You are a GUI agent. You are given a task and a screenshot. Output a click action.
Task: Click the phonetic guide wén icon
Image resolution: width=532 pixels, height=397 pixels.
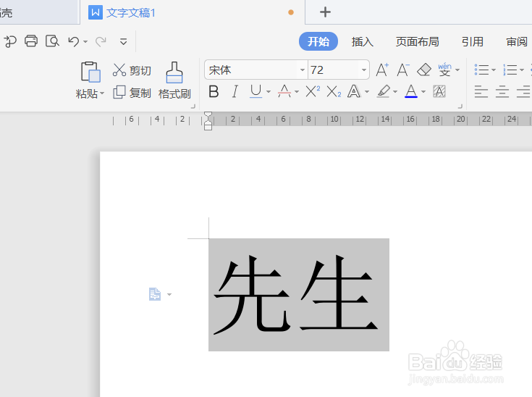tap(444, 70)
